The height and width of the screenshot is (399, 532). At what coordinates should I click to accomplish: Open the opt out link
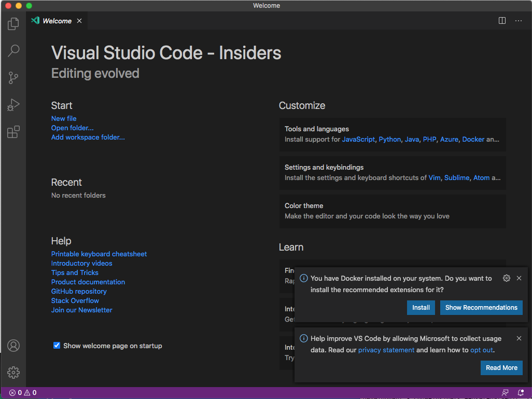482,350
